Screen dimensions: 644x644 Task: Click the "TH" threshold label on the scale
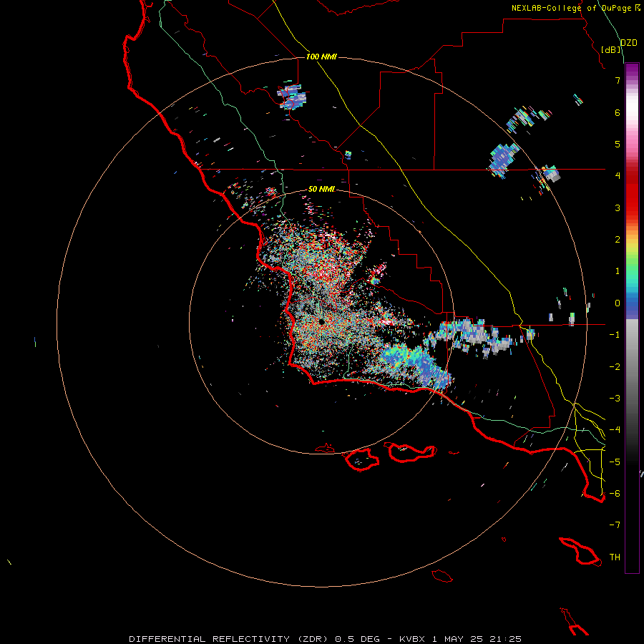click(x=615, y=557)
